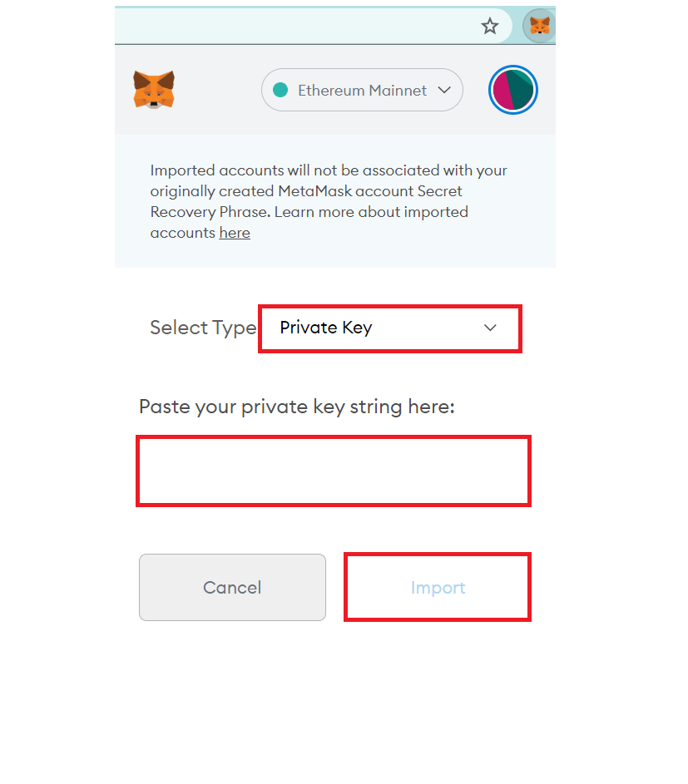Viewport: 688px width, 784px height.
Task: Click the arrow in the Private Key selector
Action: (490, 328)
